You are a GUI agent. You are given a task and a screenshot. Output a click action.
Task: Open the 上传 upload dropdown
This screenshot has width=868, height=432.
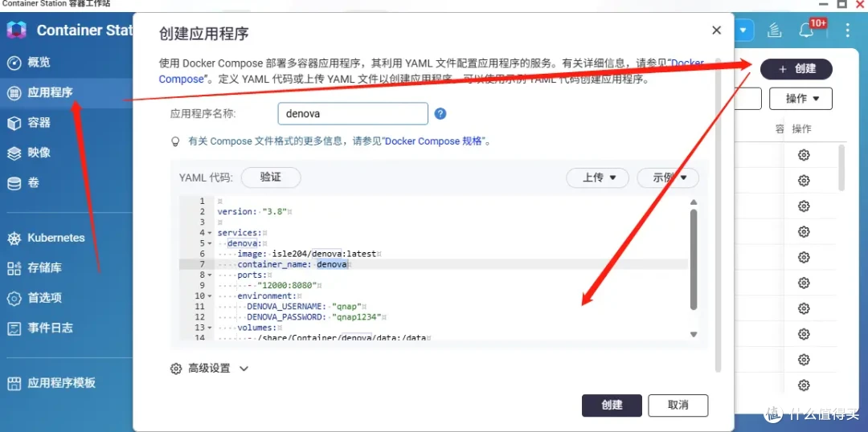(x=597, y=178)
